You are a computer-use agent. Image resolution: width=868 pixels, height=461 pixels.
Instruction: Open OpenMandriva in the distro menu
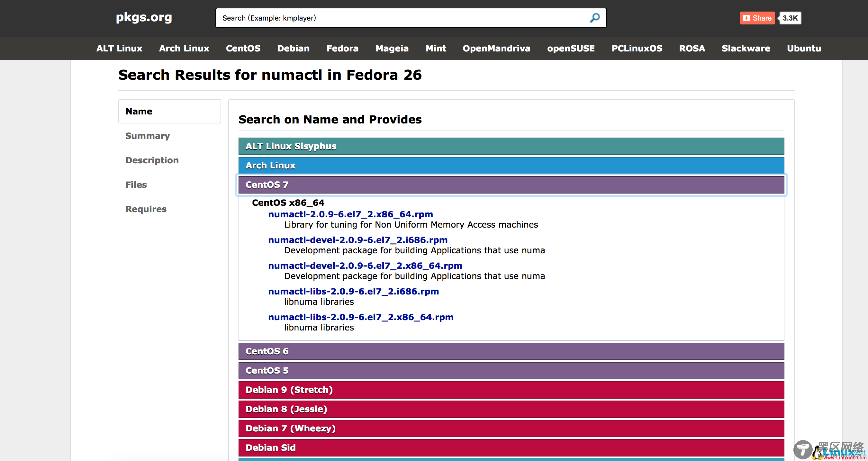(496, 48)
